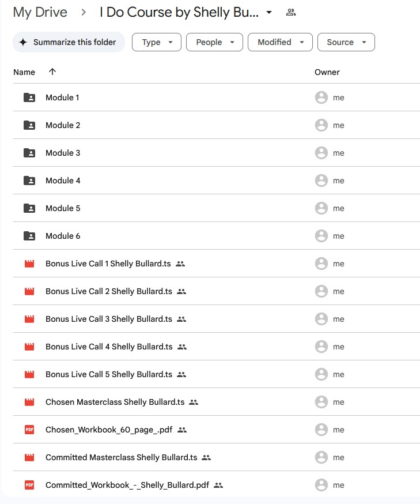Open the People filter dropdown
The image size is (420, 504).
[214, 42]
